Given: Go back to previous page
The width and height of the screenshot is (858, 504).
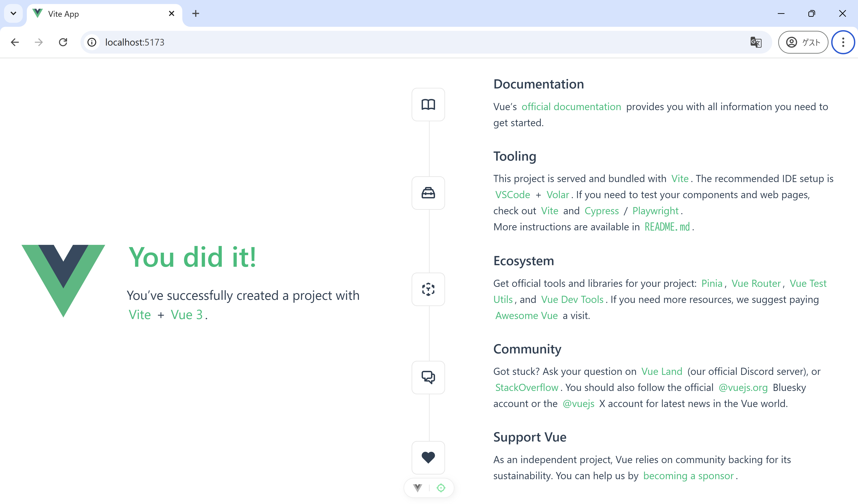Looking at the screenshot, I should (x=15, y=42).
